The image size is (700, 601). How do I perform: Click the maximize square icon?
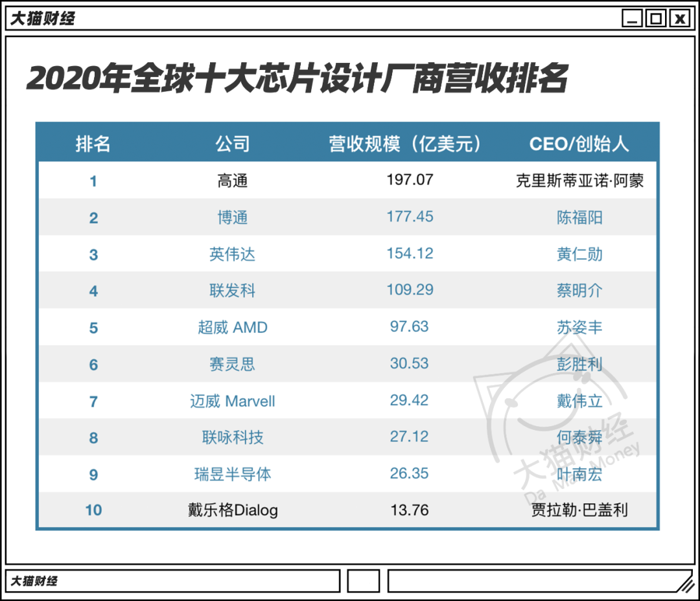656,19
